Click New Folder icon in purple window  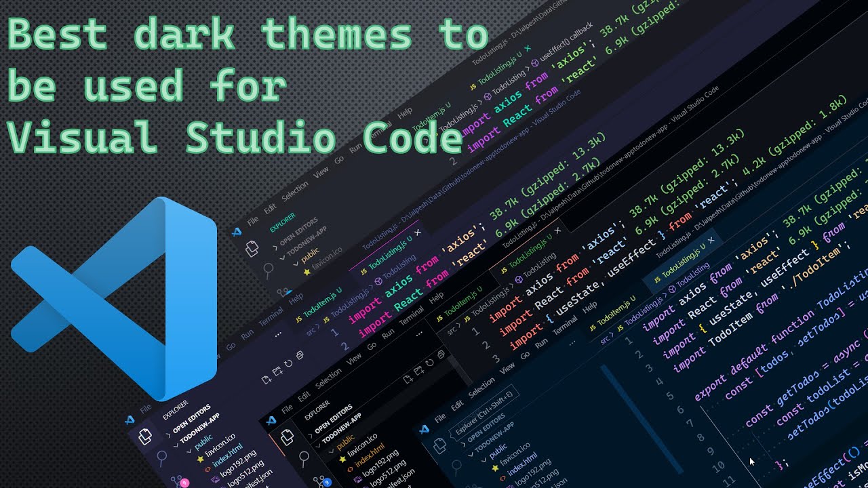[278, 371]
